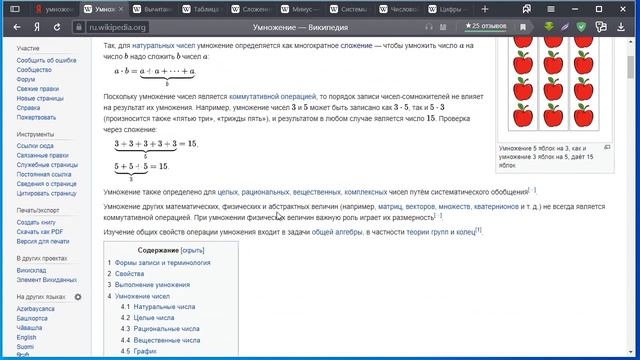
Task: Follow the сложение link in first paragraph
Action: 356,46
